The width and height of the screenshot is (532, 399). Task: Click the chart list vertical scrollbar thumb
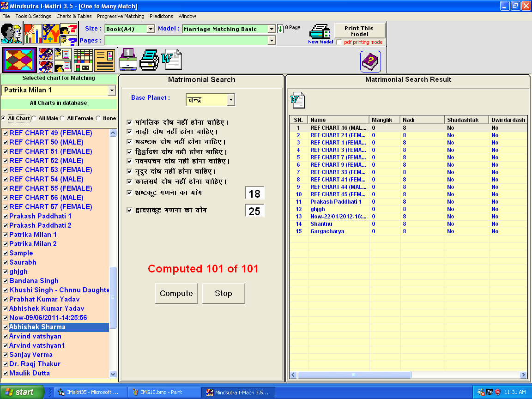tap(113, 297)
